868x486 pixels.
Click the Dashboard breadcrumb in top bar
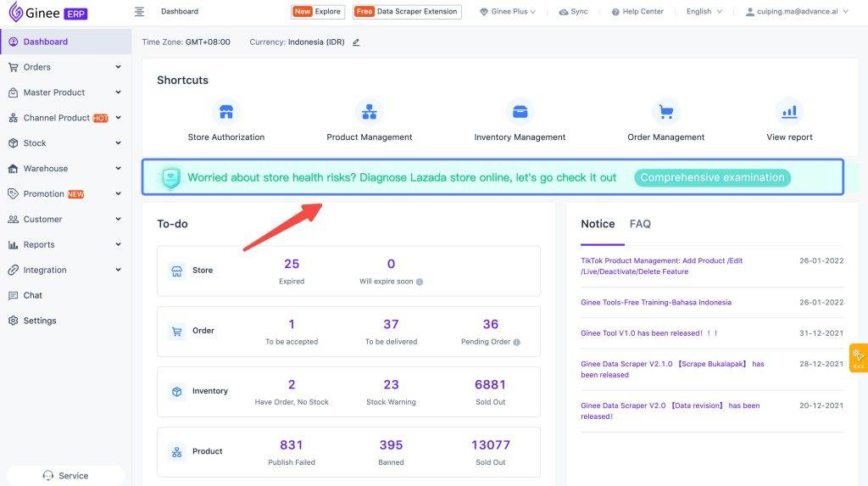pyautogui.click(x=180, y=11)
